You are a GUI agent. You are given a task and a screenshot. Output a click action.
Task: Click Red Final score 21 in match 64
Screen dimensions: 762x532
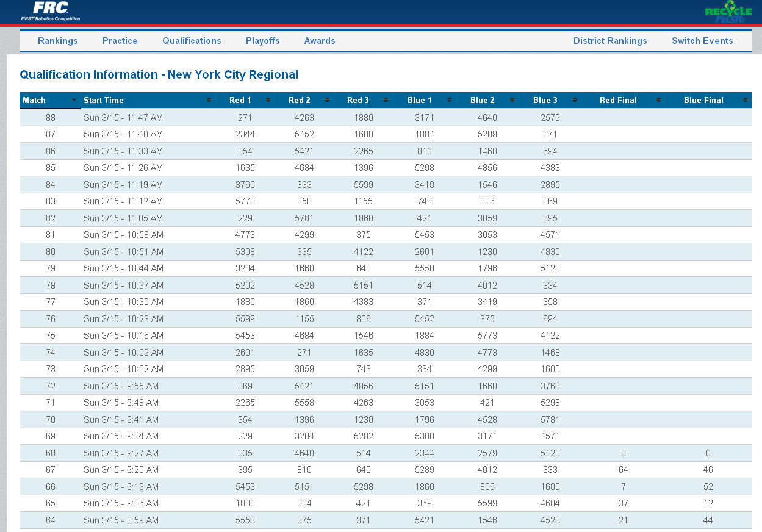pos(623,520)
